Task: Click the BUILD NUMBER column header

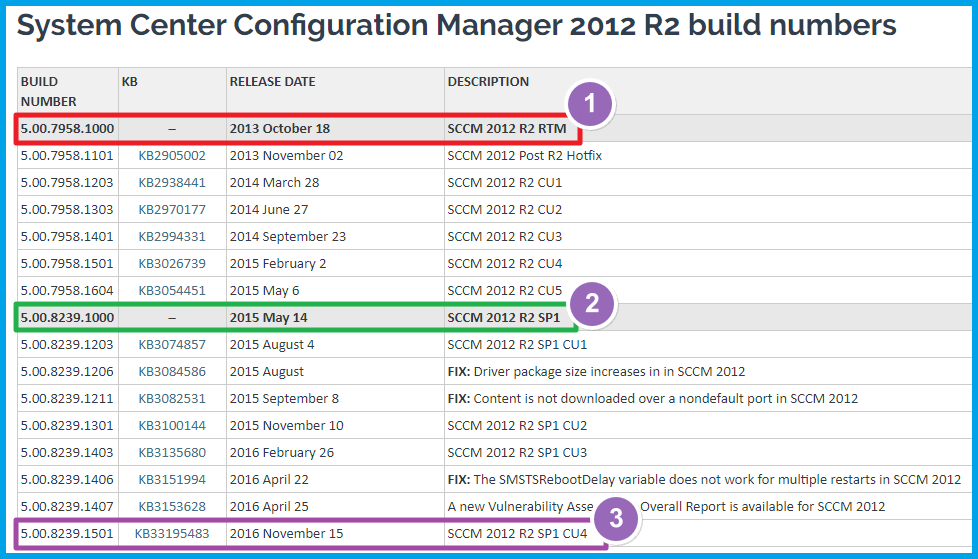Action: coord(49,91)
